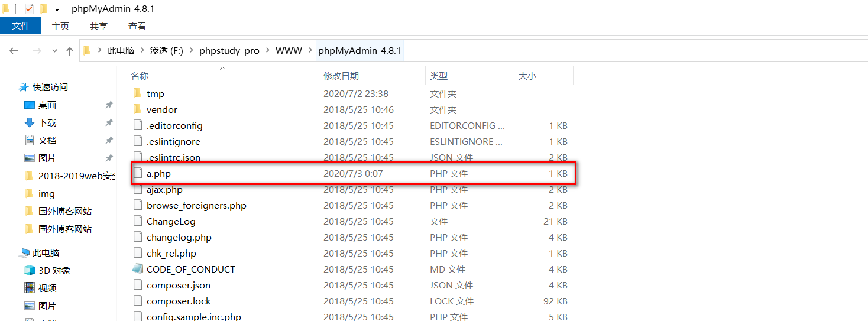868x321 pixels.
Task: Select 2018-2019web安全 folder in navigation pane
Action: pos(77,176)
